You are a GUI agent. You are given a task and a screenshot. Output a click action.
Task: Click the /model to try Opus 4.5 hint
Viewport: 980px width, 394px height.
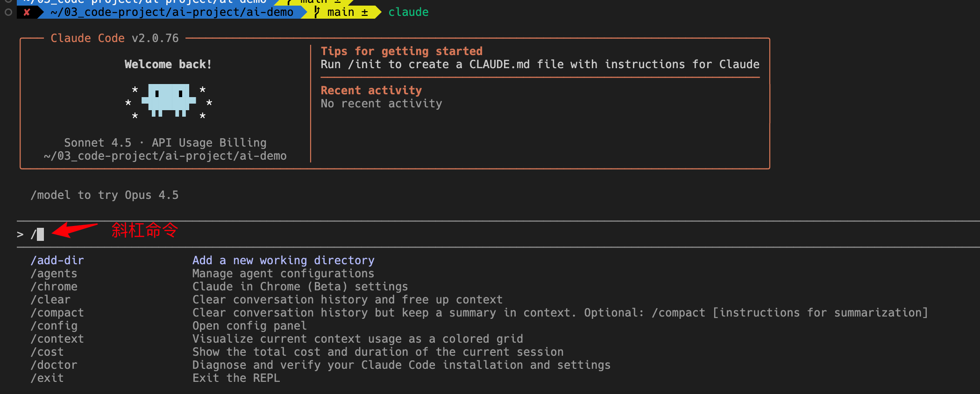(105, 195)
